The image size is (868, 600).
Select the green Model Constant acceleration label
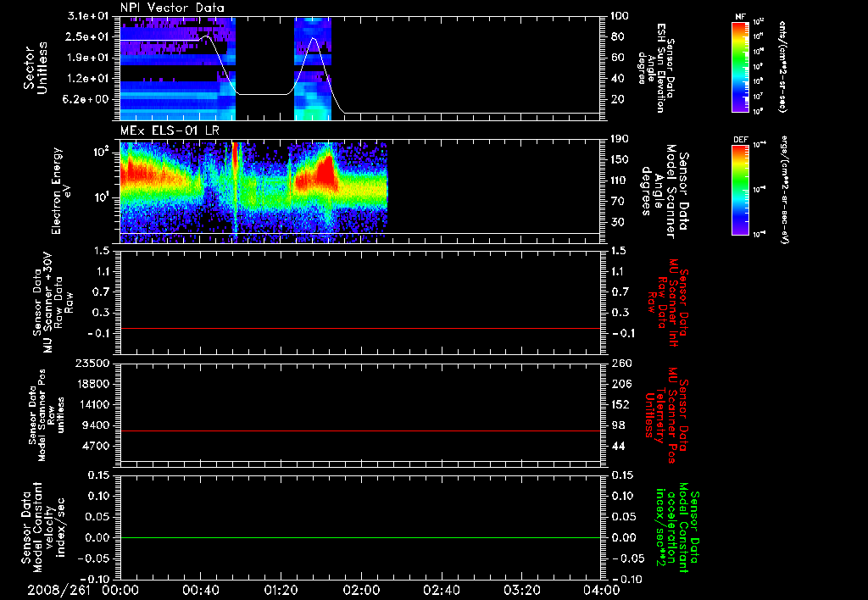(678, 528)
